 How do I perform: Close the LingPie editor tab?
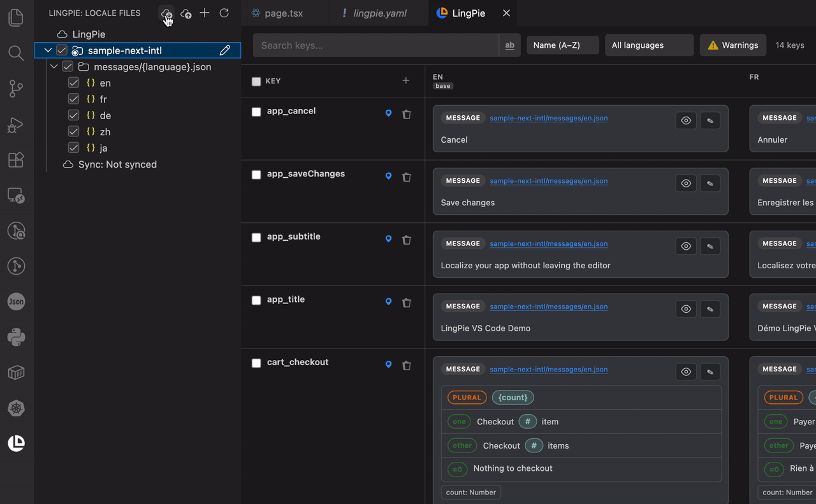coord(506,13)
